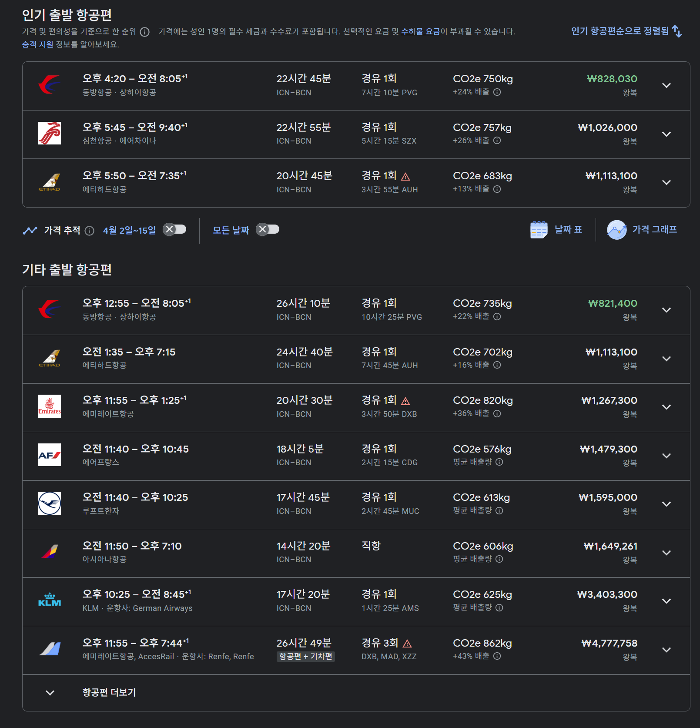Expand the Asiana direct flight ₩1,649,261
Image resolution: width=700 pixels, height=728 pixels.
(x=666, y=553)
